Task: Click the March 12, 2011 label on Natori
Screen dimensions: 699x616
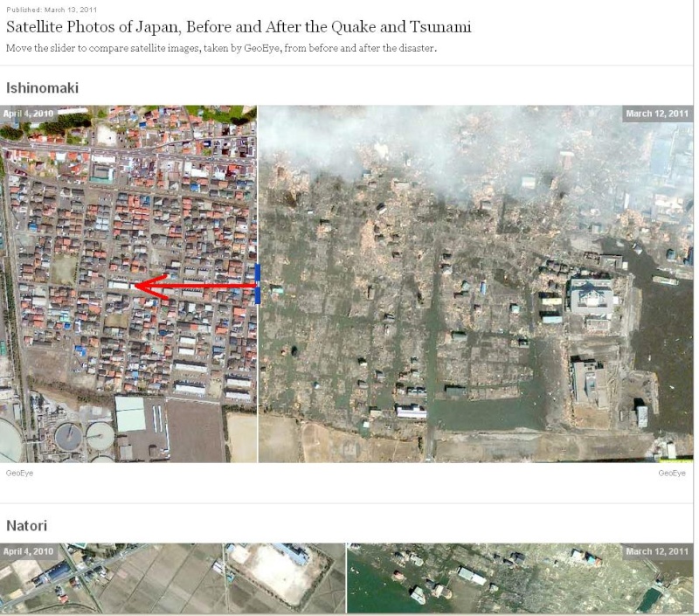Action: click(657, 551)
